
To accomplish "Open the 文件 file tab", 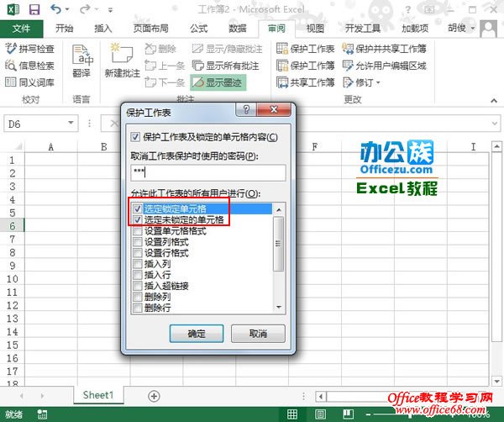I will (21, 29).
